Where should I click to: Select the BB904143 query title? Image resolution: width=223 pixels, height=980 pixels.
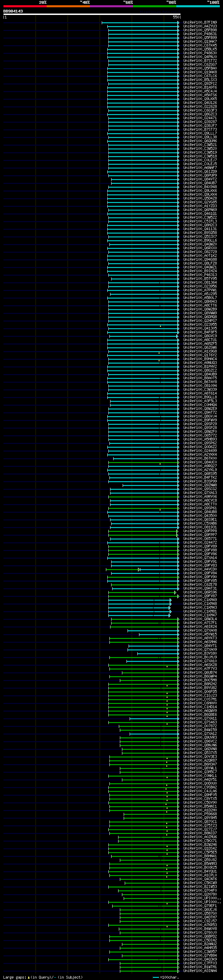(x=13, y=11)
